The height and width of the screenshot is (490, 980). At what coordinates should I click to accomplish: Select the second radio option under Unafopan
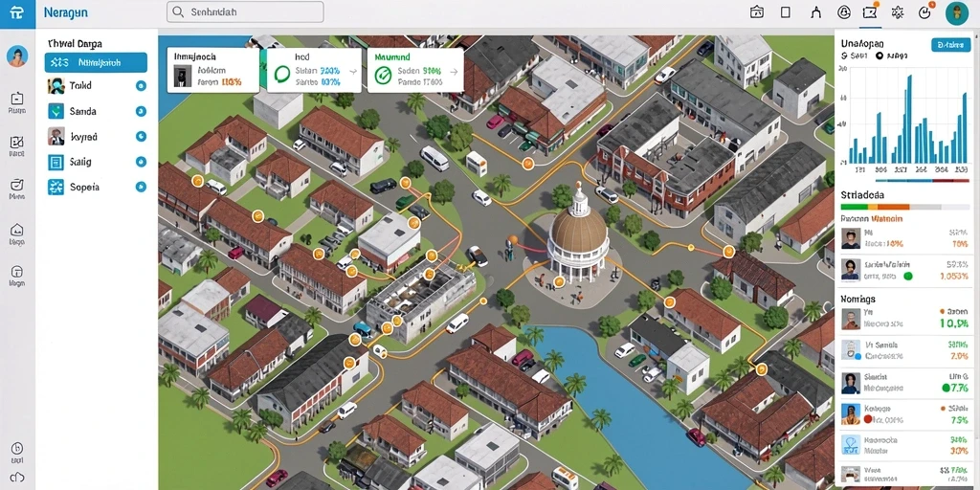[x=880, y=56]
